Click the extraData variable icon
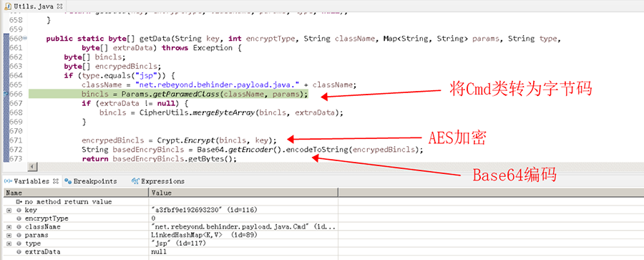Image resolution: width=644 pixels, height=260 pixels. tap(19, 251)
